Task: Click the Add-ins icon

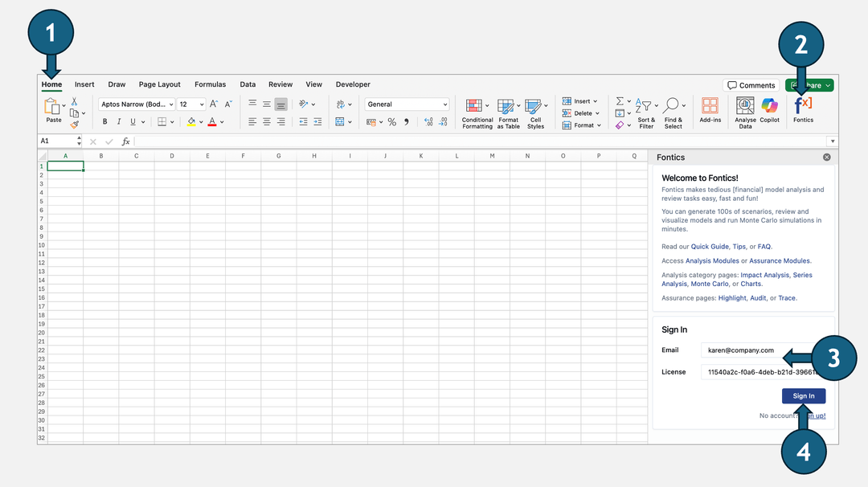Action: pyautogui.click(x=710, y=108)
